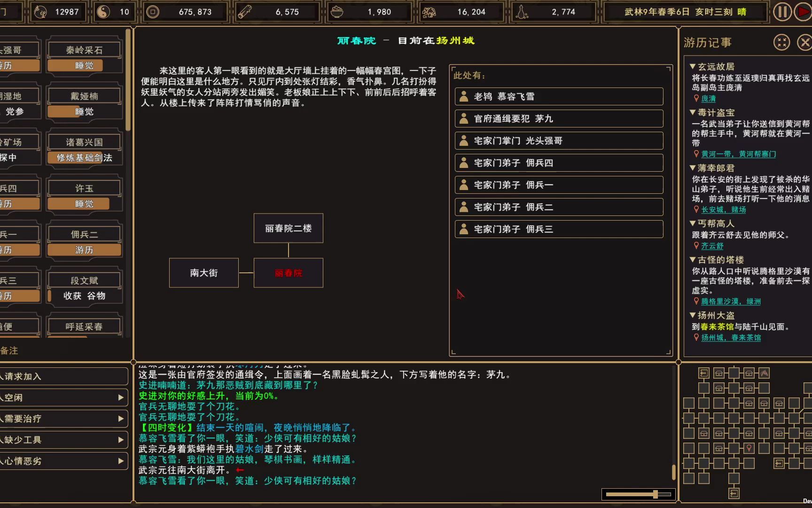Open character card 秦岭采石

click(84, 50)
